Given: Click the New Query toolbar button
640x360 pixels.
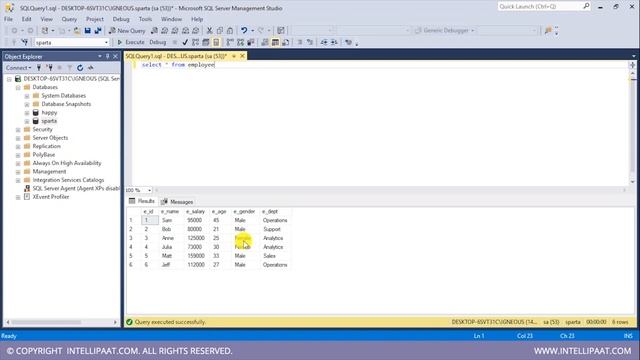Looking at the screenshot, I should point(127,31).
